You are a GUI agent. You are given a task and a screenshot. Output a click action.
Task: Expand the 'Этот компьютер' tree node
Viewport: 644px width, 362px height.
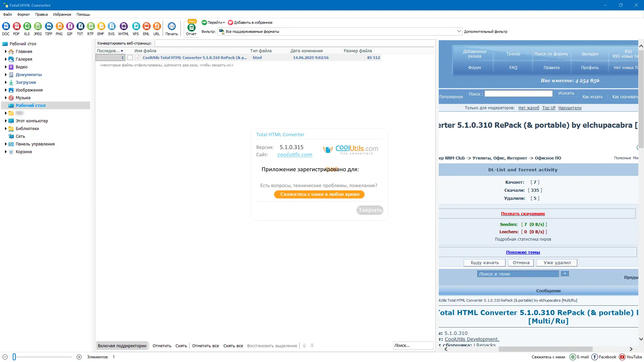[6, 121]
